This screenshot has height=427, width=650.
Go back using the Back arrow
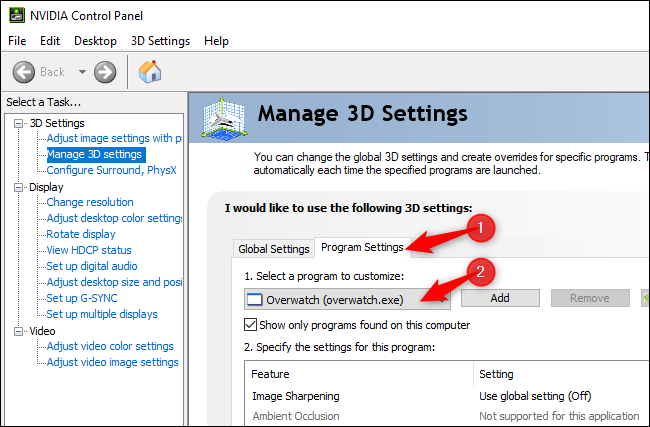(x=26, y=72)
